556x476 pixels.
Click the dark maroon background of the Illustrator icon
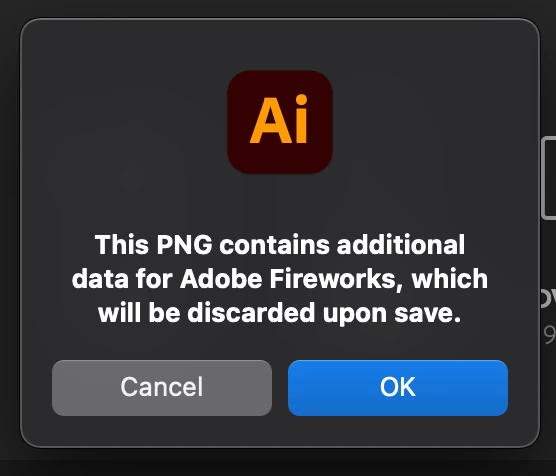(x=280, y=158)
